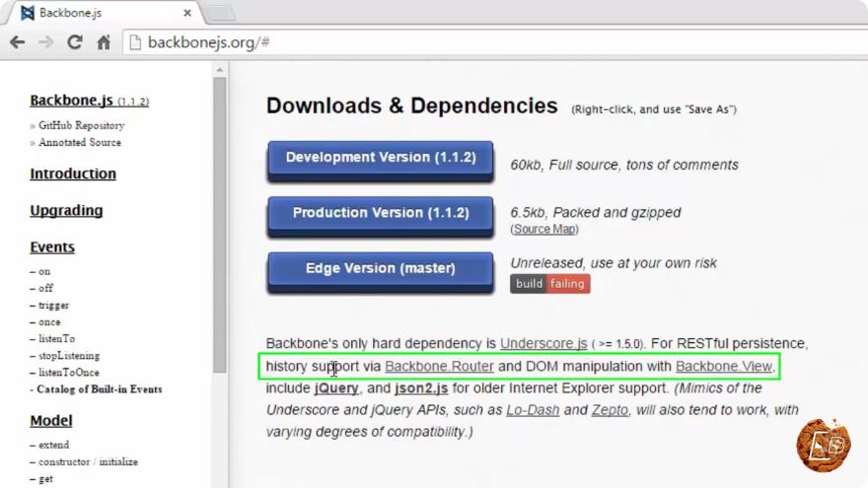
Task: Go to the 'listenToOnce' sidebar entry
Action: (69, 373)
